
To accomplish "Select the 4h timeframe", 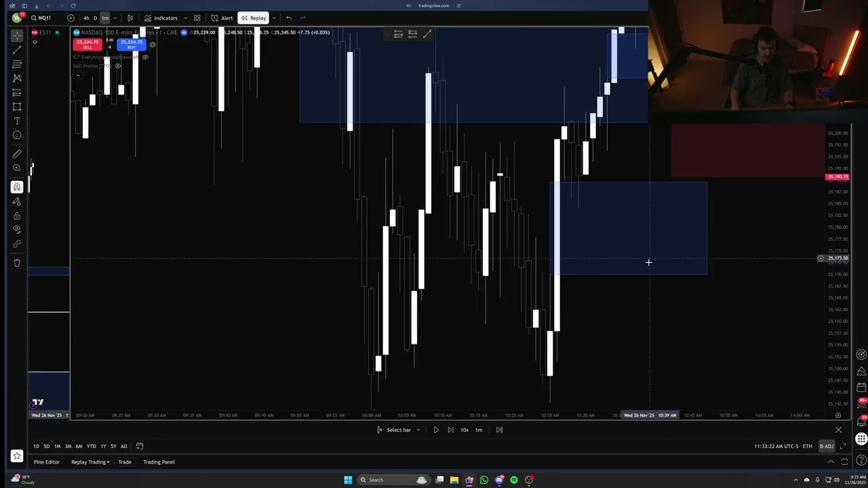I will tap(86, 18).
